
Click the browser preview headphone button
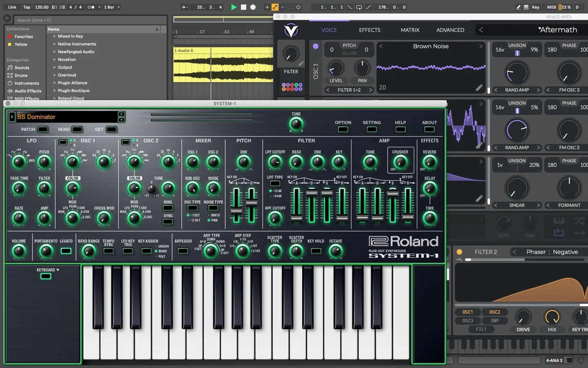[7, 18]
